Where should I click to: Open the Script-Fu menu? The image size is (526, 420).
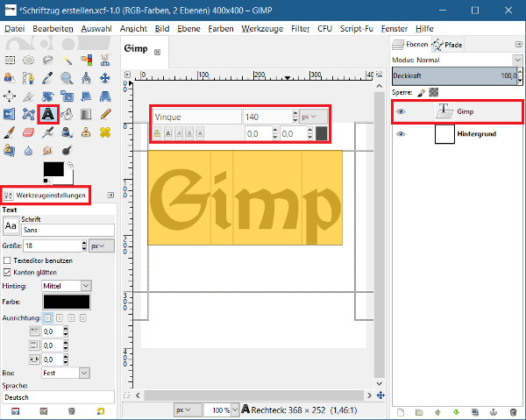point(356,29)
